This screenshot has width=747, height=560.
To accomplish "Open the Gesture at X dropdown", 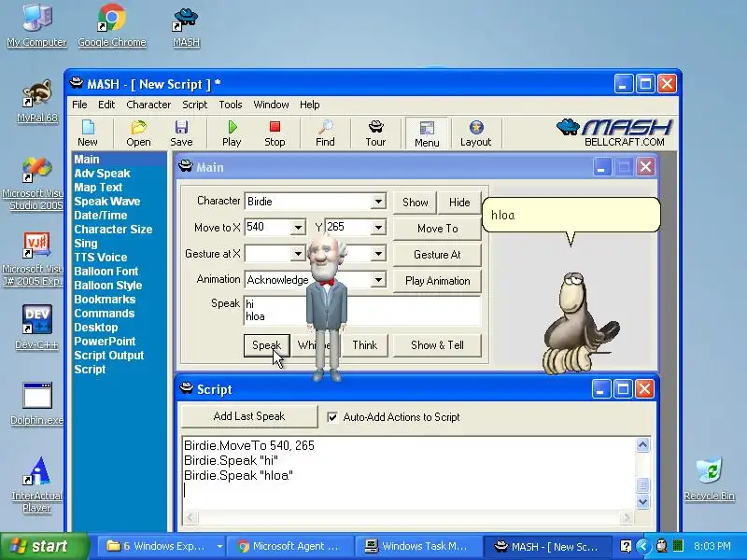I will (298, 254).
